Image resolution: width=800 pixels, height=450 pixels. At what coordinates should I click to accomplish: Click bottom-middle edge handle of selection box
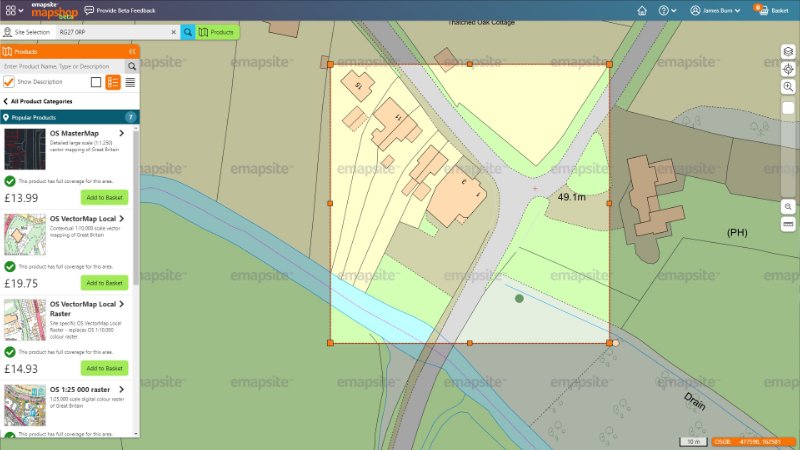pyautogui.click(x=470, y=343)
